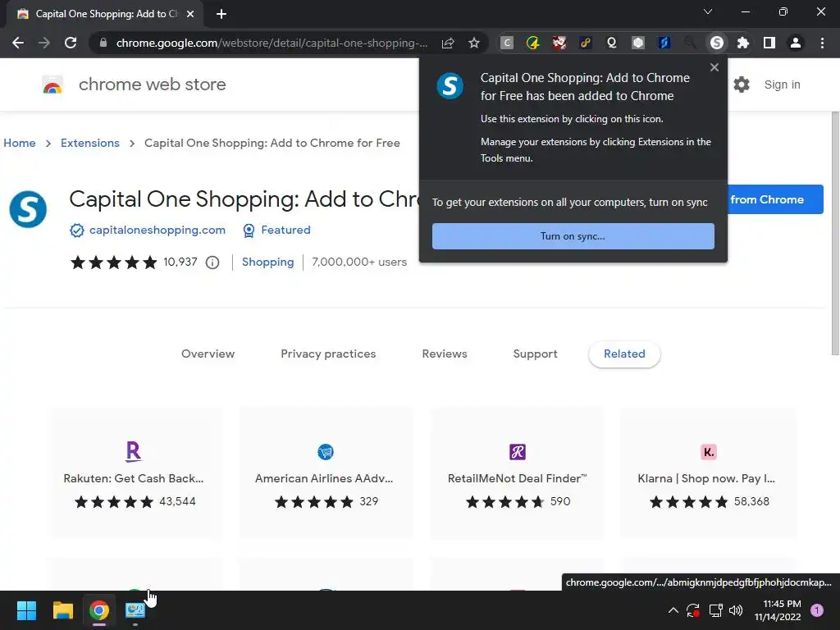This screenshot has width=840, height=630.
Task: Open the Shopping category link
Action: tap(268, 262)
